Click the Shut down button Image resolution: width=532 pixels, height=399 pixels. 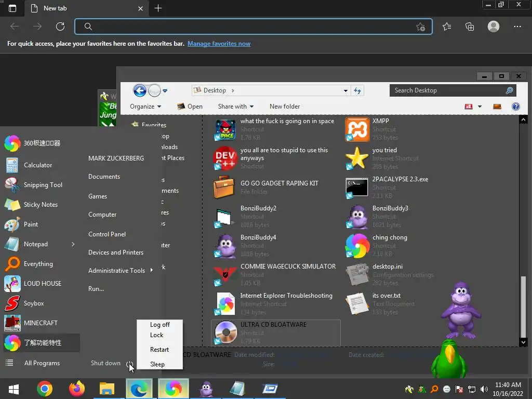click(x=105, y=363)
